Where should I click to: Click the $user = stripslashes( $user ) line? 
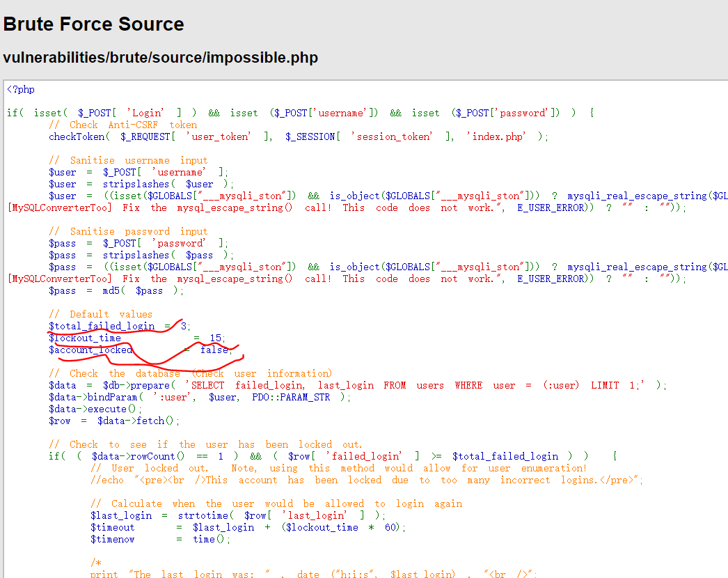coord(141,184)
